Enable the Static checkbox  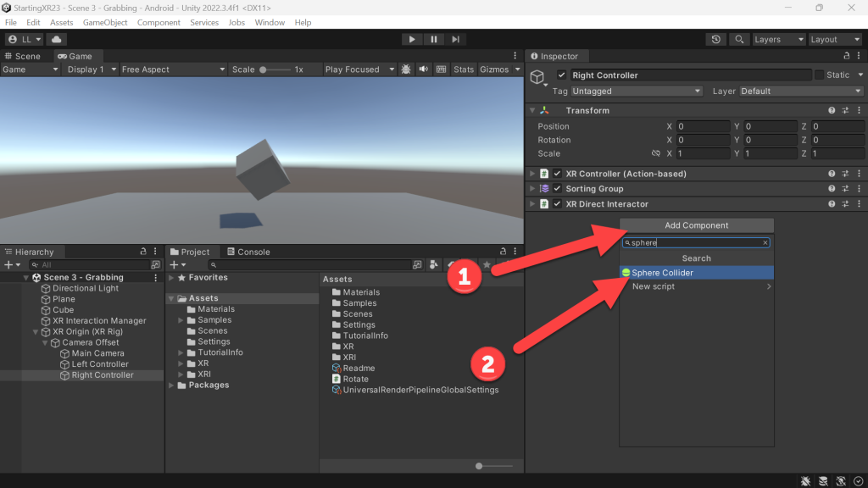pyautogui.click(x=820, y=75)
